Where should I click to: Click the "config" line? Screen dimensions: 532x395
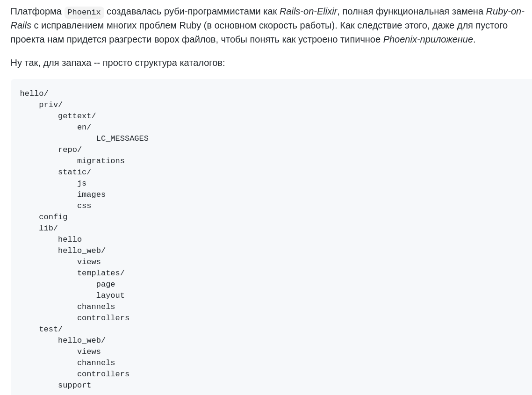[53, 217]
